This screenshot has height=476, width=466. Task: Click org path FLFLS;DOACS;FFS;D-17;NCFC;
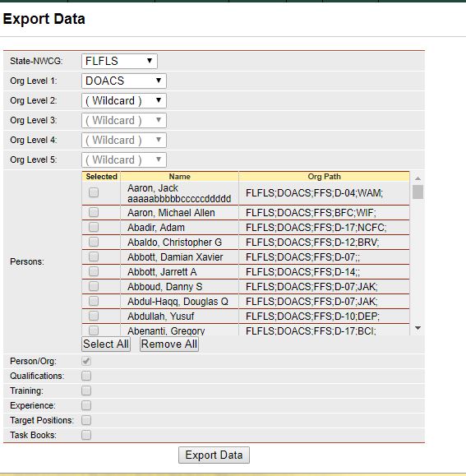pos(316,228)
